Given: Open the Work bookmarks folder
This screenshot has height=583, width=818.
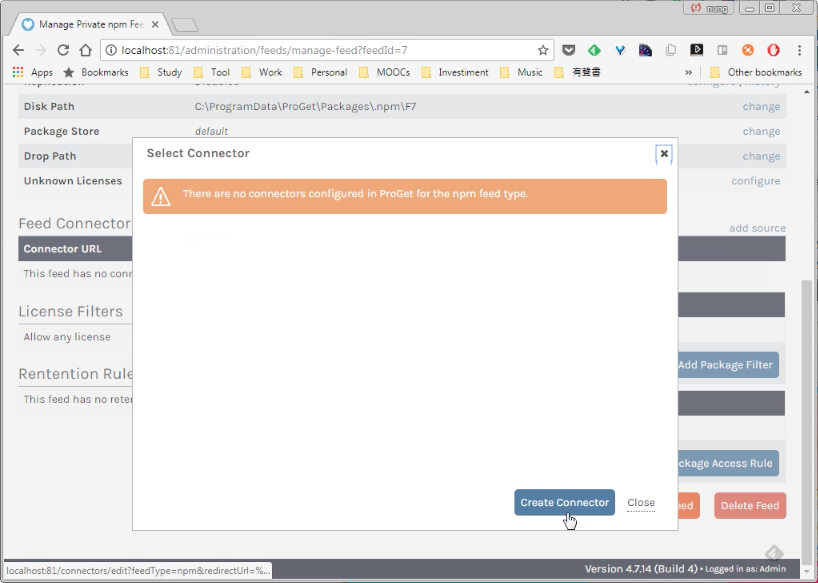Looking at the screenshot, I should click(x=262, y=72).
